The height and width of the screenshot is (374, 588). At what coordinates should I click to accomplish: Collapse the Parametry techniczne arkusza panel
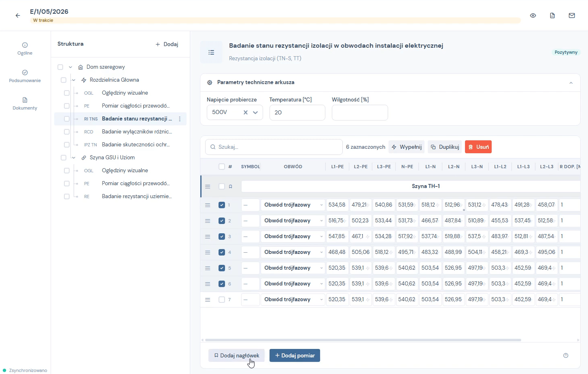[571, 82]
